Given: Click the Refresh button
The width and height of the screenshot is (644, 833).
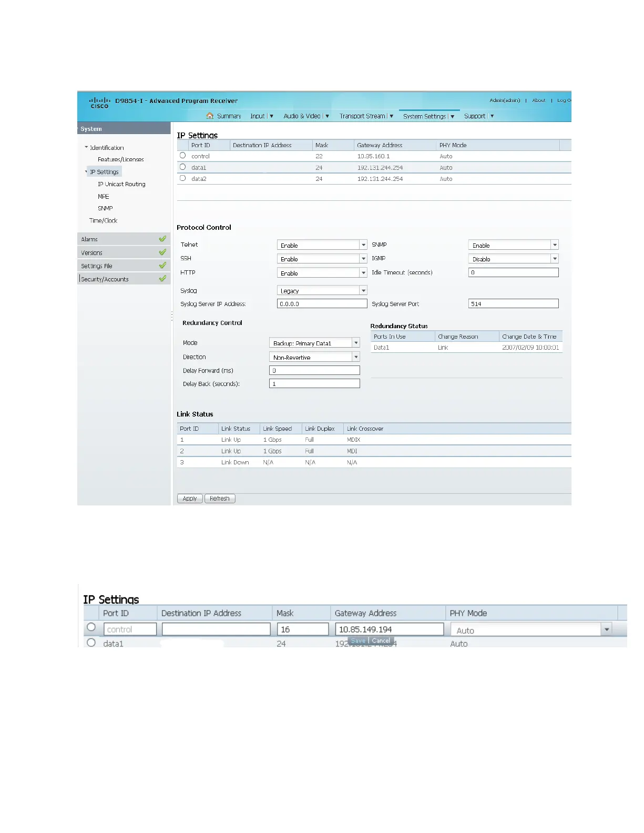Looking at the screenshot, I should click(x=220, y=499).
